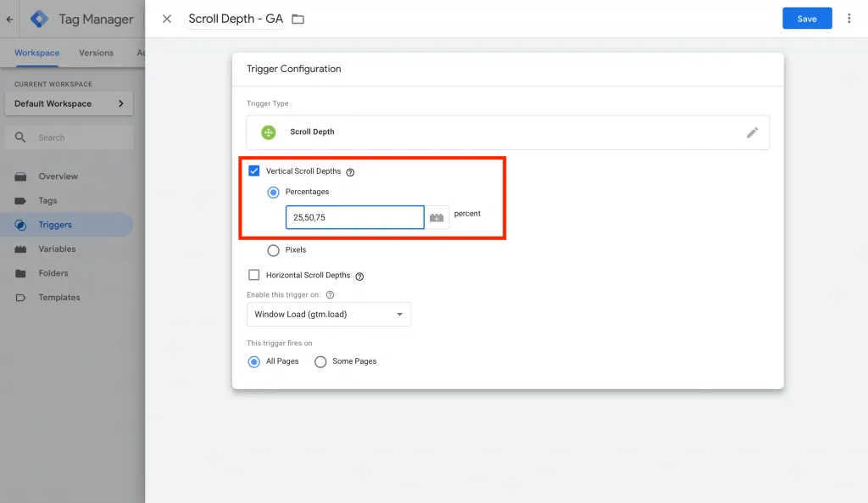This screenshot has height=503, width=868.
Task: Open the three-dot more options menu
Action: 849,19
